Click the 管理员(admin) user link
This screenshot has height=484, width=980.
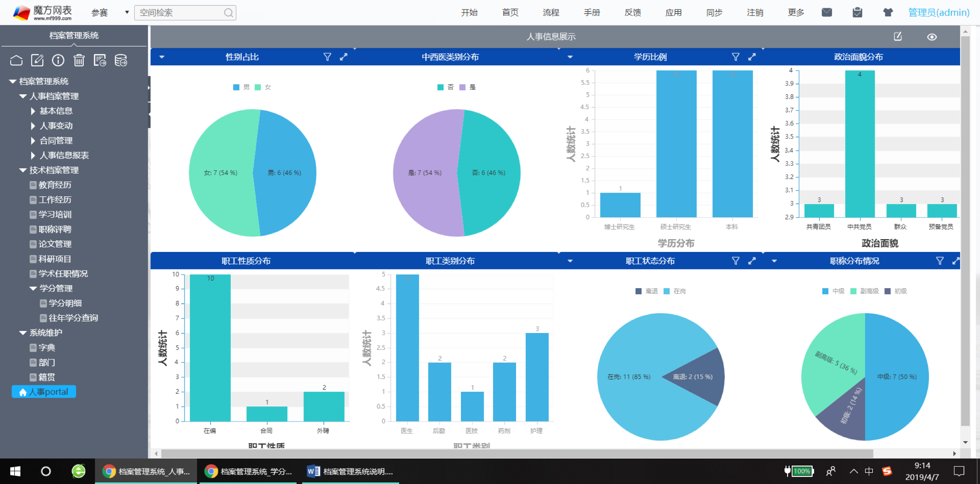coord(938,12)
